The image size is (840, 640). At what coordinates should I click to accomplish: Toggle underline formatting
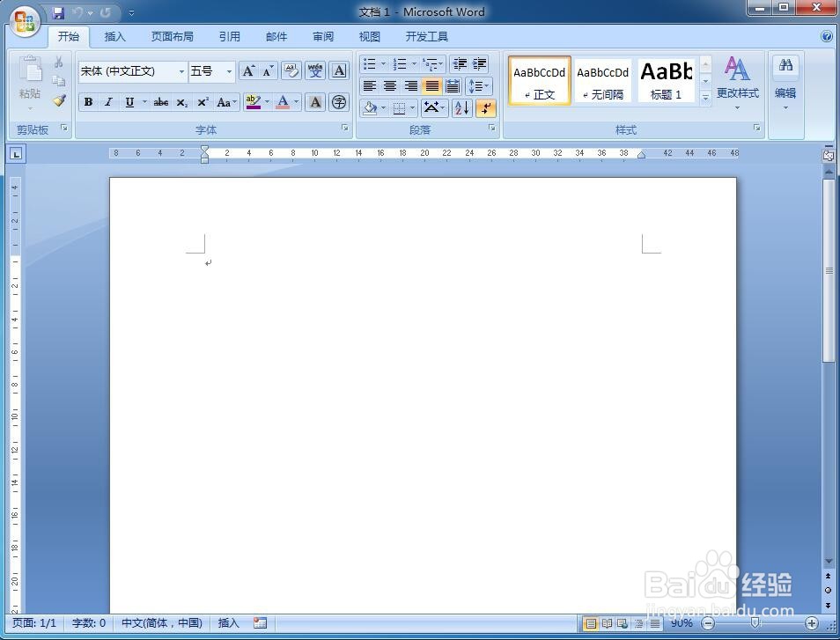pos(129,102)
